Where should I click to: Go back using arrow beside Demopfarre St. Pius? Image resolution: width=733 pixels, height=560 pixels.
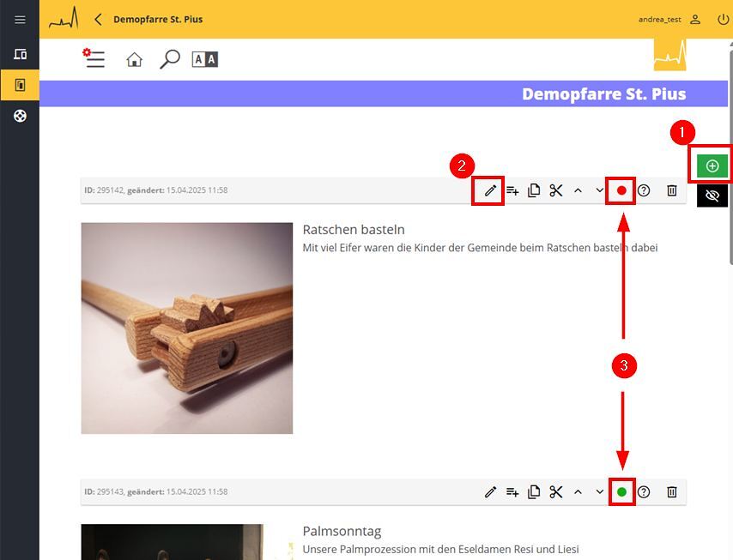98,19
